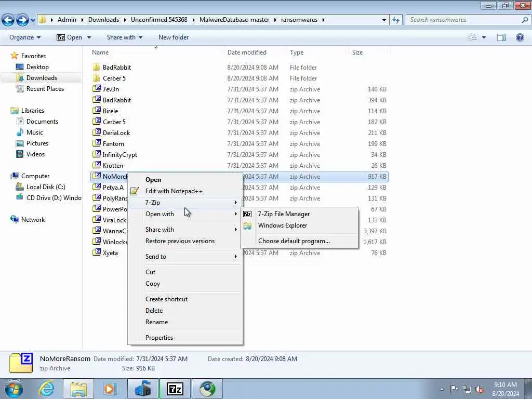This screenshot has height=399, width=532.
Task: Select the DeriaLock file name
Action: 116,132
